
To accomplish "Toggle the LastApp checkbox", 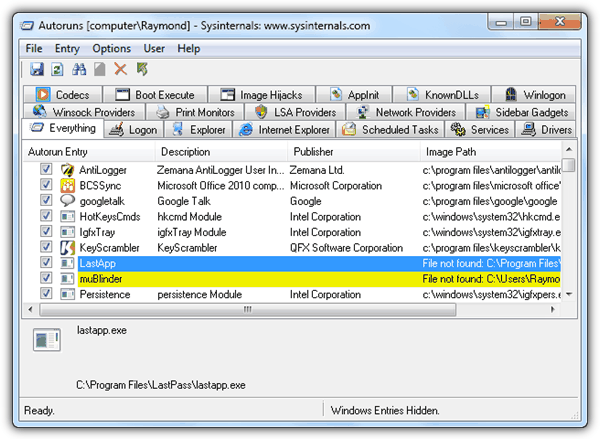I will 46,262.
